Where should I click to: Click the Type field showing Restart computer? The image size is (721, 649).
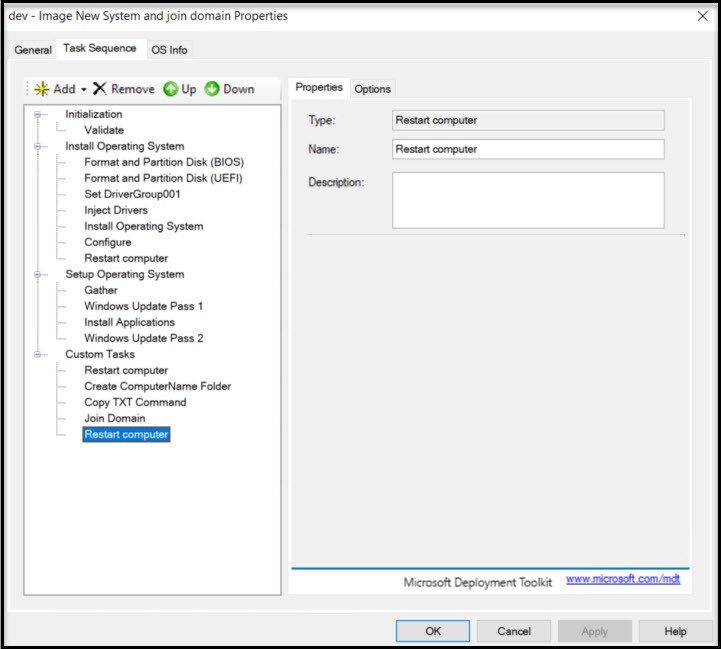click(528, 120)
